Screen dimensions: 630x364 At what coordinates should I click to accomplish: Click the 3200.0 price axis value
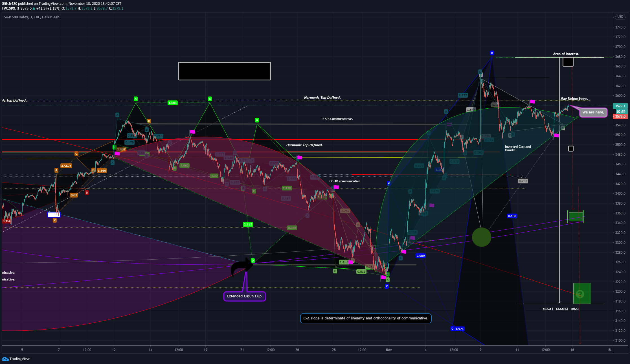(620, 291)
